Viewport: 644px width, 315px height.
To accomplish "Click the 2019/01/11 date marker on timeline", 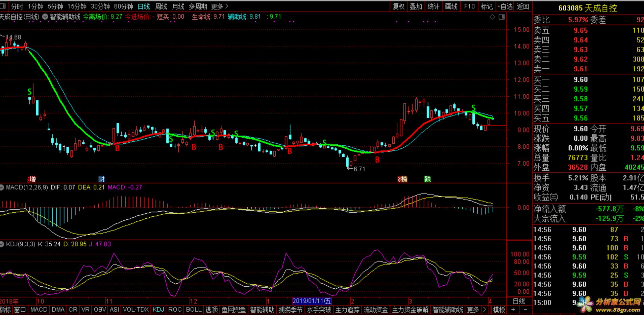I will [312, 301].
